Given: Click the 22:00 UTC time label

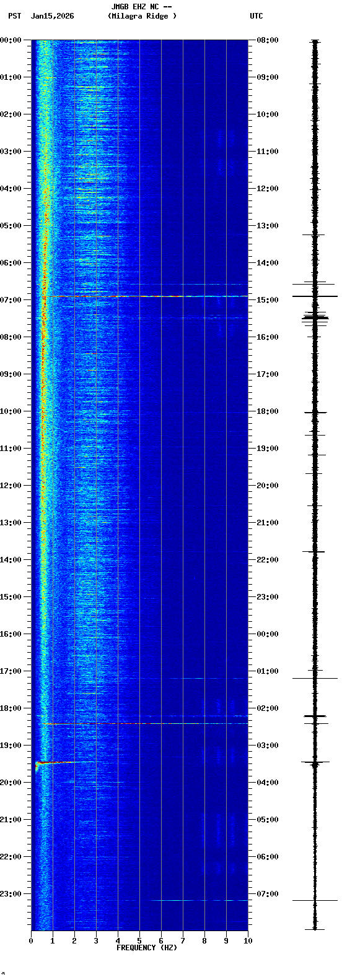Looking at the screenshot, I should 268,560.
